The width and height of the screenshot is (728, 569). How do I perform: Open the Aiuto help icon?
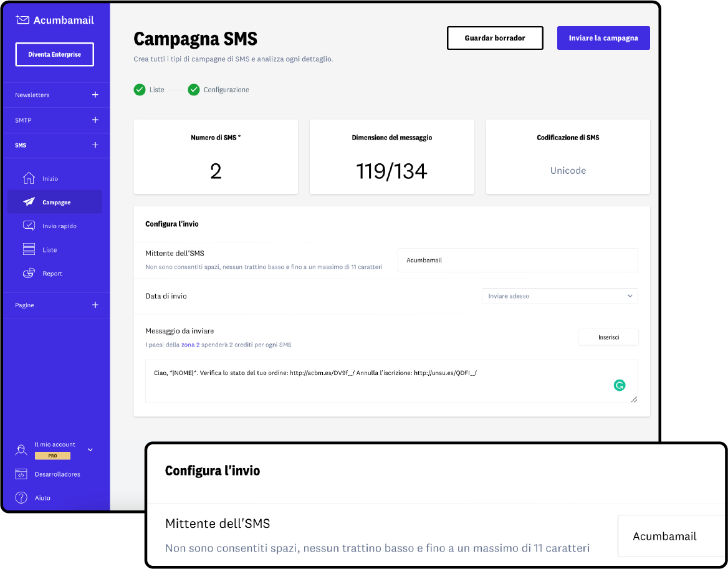[21, 497]
